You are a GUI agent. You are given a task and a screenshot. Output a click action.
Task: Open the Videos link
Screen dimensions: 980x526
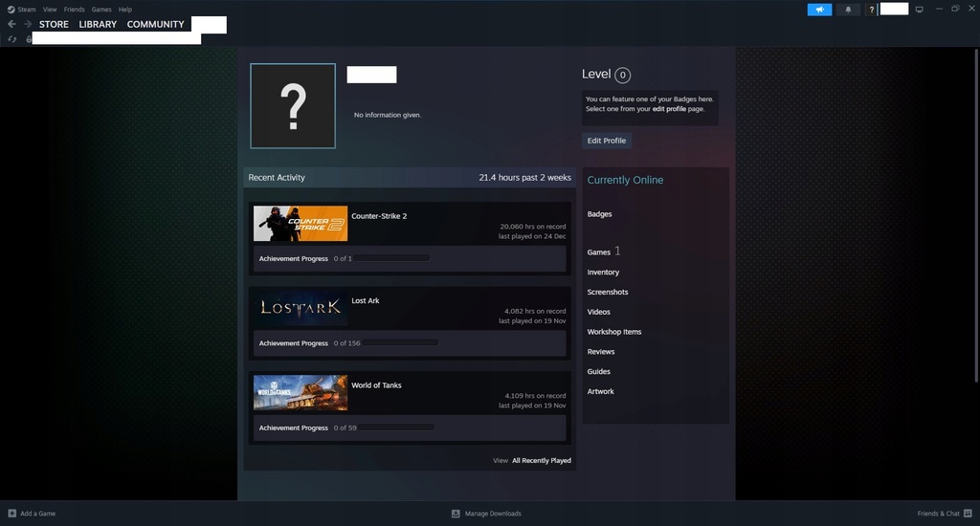(599, 312)
